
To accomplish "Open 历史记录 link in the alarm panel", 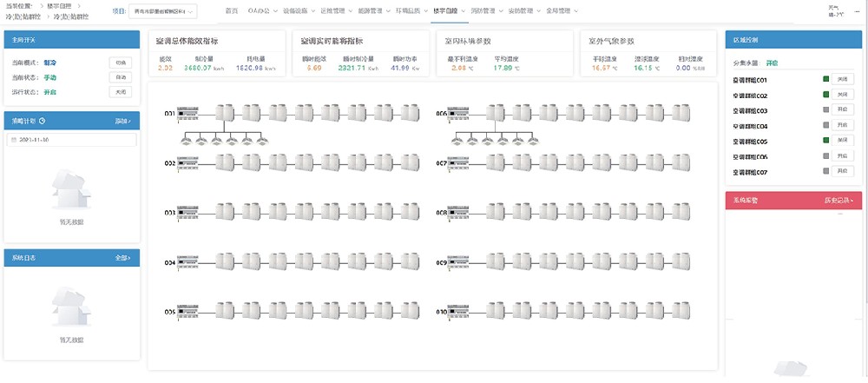I will click(838, 200).
